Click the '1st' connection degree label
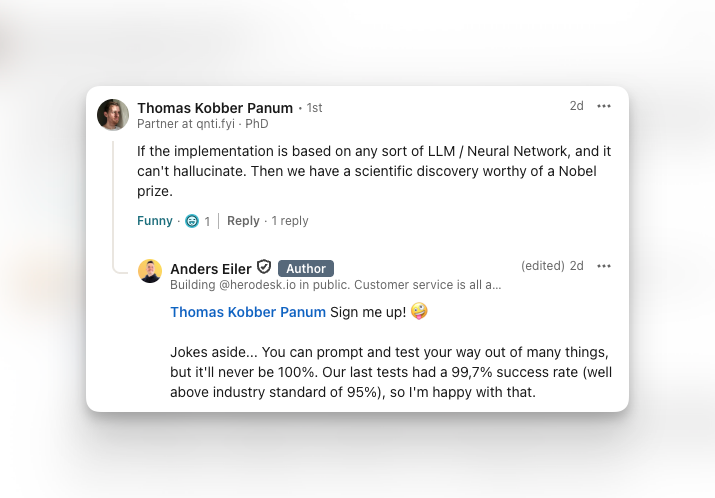The image size is (715, 498). 314,108
